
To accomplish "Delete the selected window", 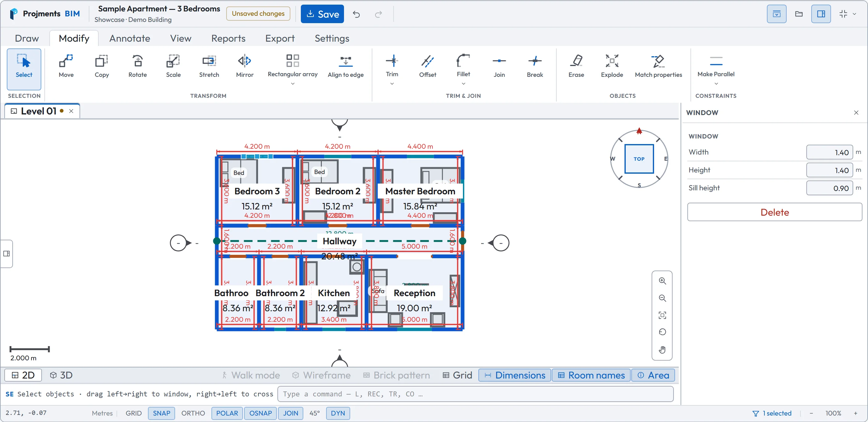I will (x=774, y=212).
